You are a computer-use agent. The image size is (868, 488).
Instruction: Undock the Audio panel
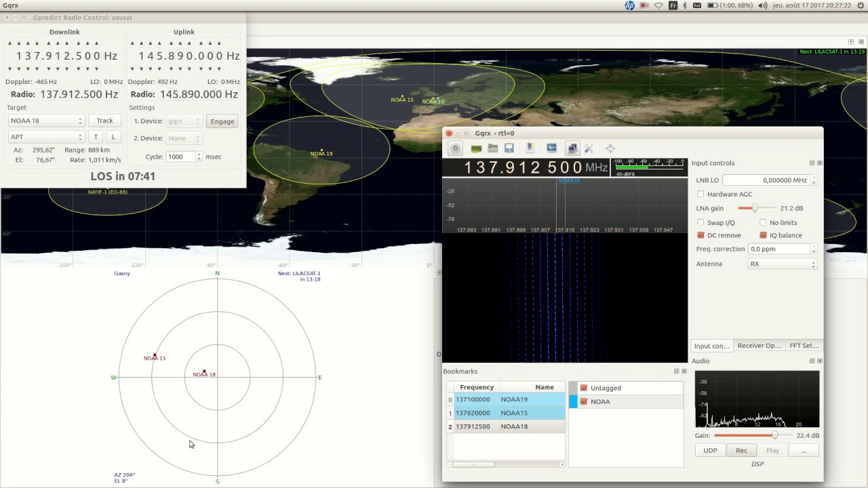point(812,361)
